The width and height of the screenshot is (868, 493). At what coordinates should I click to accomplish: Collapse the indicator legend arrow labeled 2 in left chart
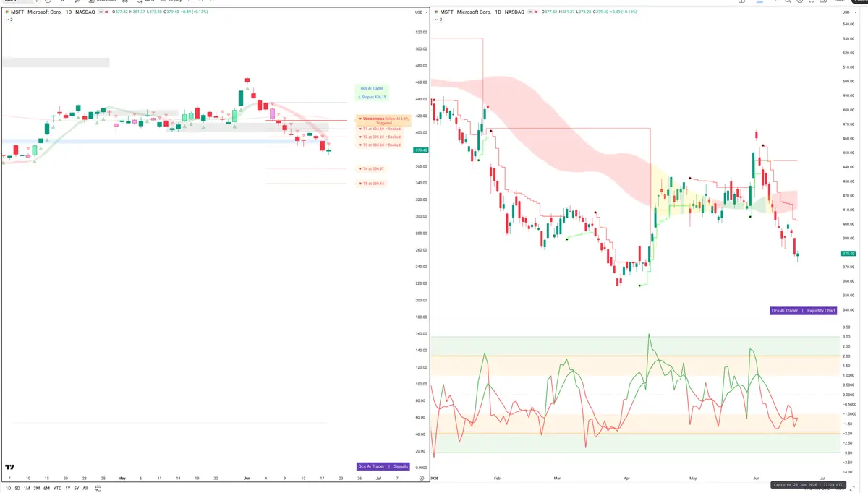(x=8, y=20)
